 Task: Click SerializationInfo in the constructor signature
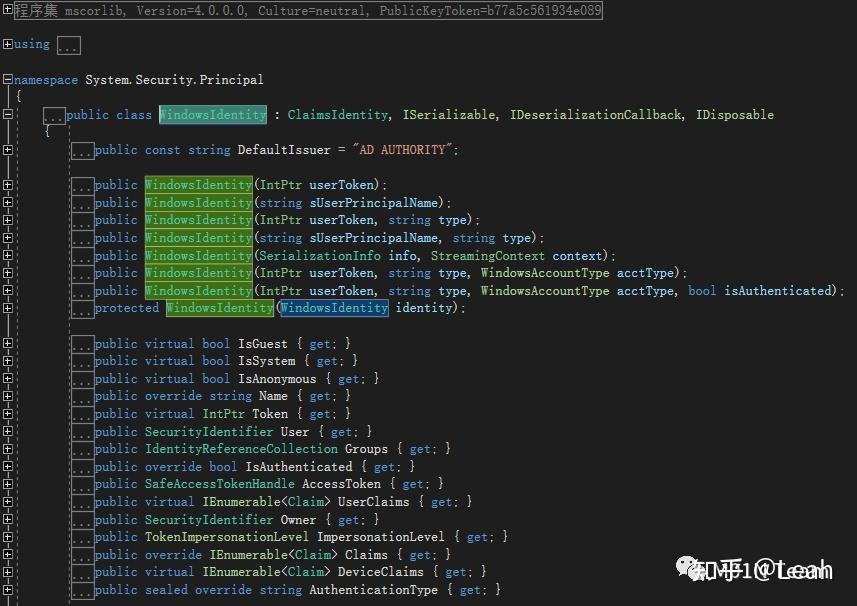pyautogui.click(x=320, y=256)
